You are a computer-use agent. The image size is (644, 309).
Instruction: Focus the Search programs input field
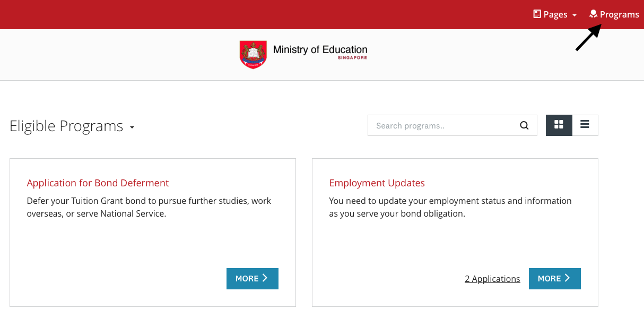(443, 126)
